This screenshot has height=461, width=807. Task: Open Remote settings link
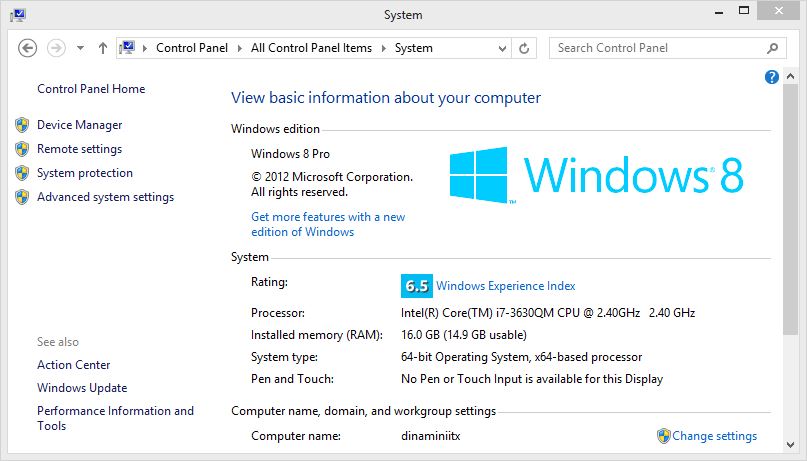[x=79, y=149]
